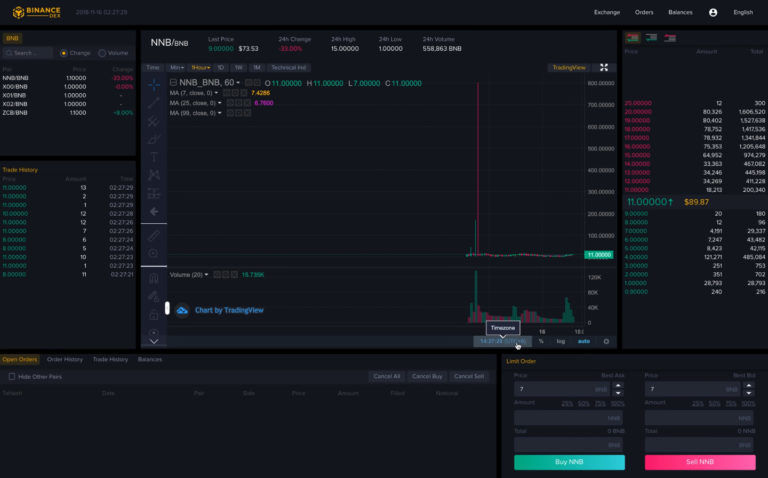Switch to Open Orders tab
768x478 pixels.
[x=20, y=359]
